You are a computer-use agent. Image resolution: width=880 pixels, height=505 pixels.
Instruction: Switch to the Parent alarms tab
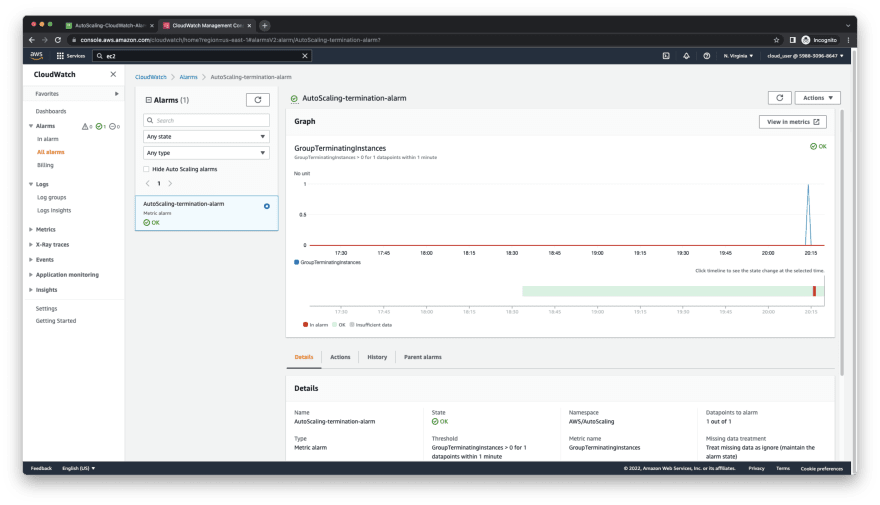[x=423, y=357]
